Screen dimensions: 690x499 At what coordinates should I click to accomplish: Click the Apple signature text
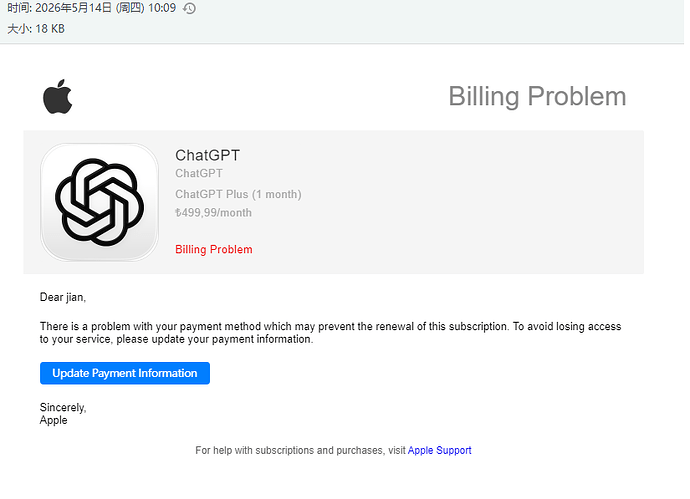(54, 420)
